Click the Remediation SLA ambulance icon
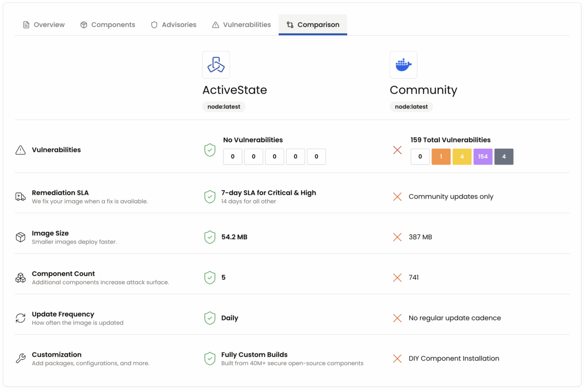The image size is (585, 392). [20, 197]
